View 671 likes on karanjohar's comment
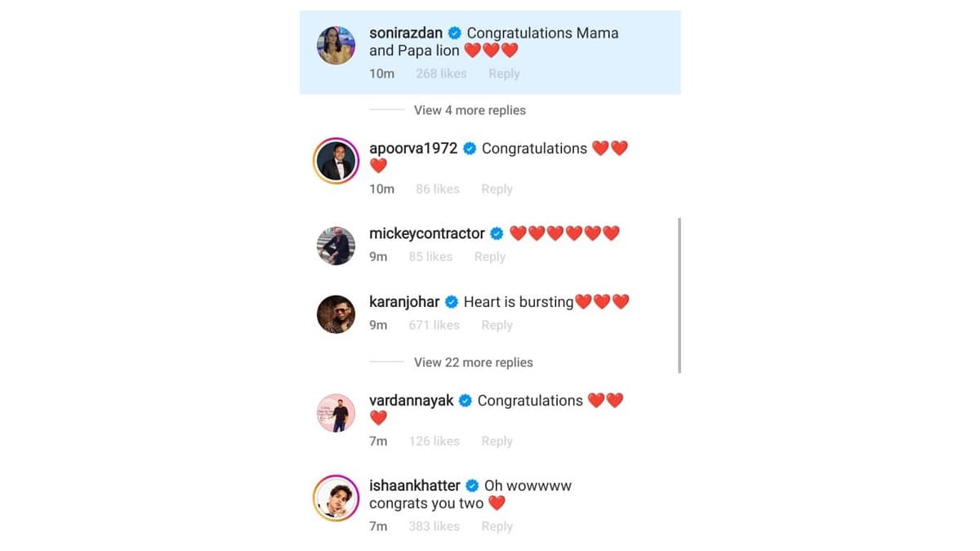This screenshot has height=551, width=980. (434, 325)
